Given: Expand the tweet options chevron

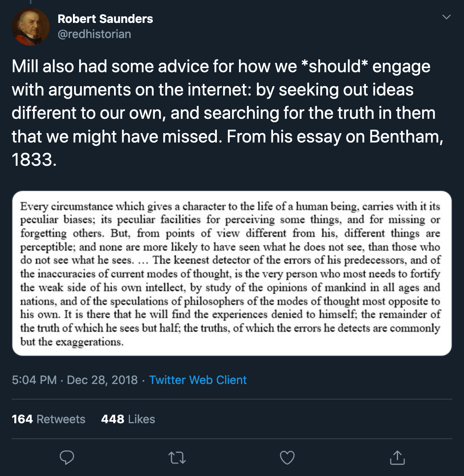Looking at the screenshot, I should pos(447,17).
